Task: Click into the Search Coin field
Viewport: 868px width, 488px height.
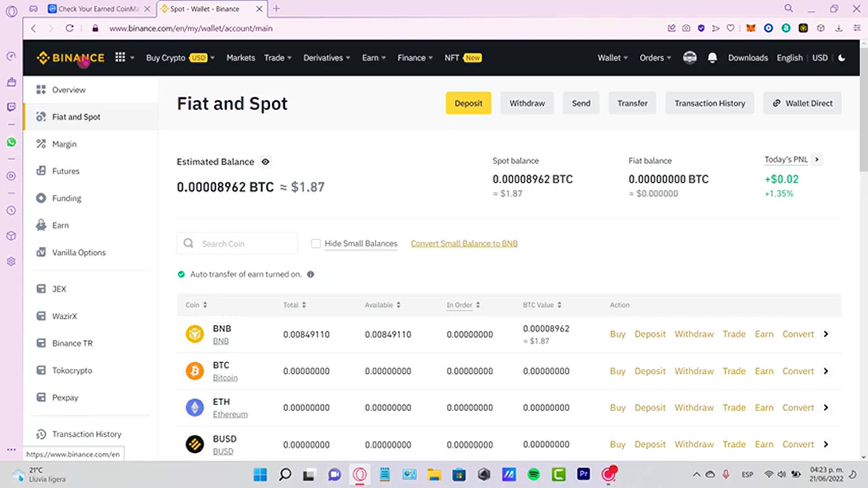Action: pyautogui.click(x=237, y=244)
